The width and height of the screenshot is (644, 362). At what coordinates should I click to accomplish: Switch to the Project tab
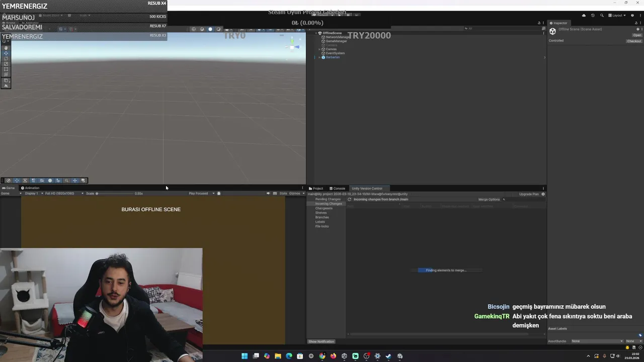pos(316,189)
